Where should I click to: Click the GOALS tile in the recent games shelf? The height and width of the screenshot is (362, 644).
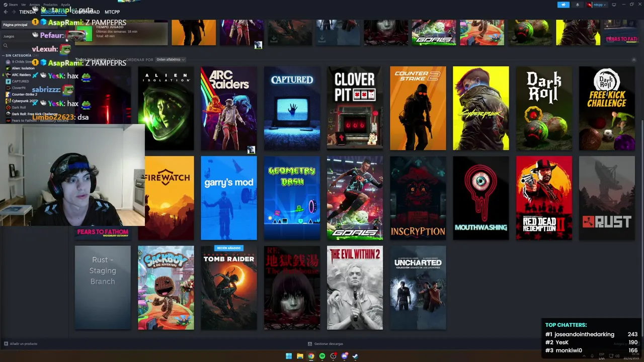click(434, 33)
